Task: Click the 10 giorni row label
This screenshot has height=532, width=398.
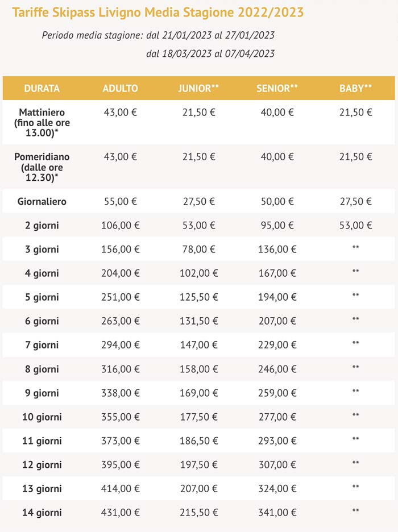Action: [x=42, y=417]
